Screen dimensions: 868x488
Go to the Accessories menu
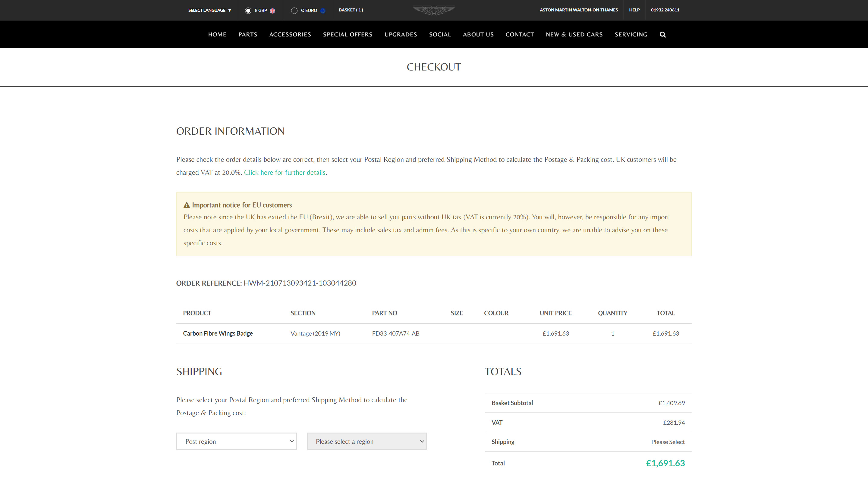pyautogui.click(x=290, y=34)
